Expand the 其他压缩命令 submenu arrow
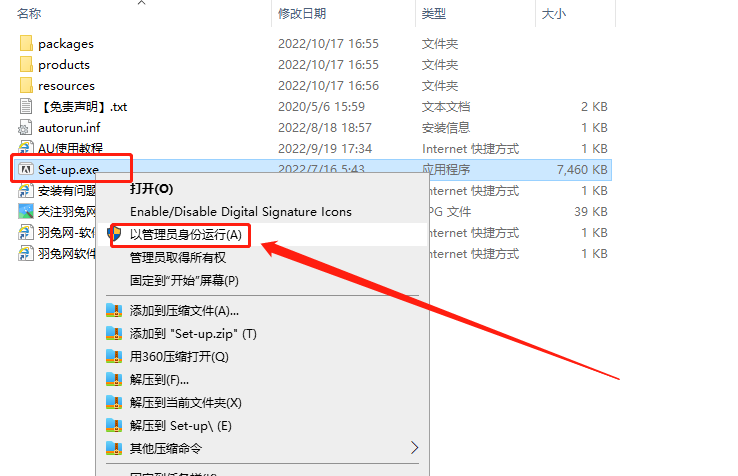The width and height of the screenshot is (738, 476). [414, 448]
